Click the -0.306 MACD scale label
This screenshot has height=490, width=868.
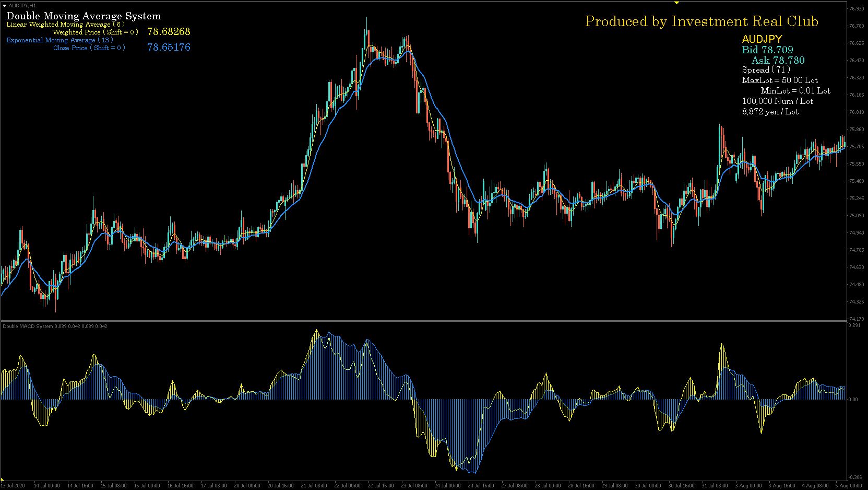point(854,477)
